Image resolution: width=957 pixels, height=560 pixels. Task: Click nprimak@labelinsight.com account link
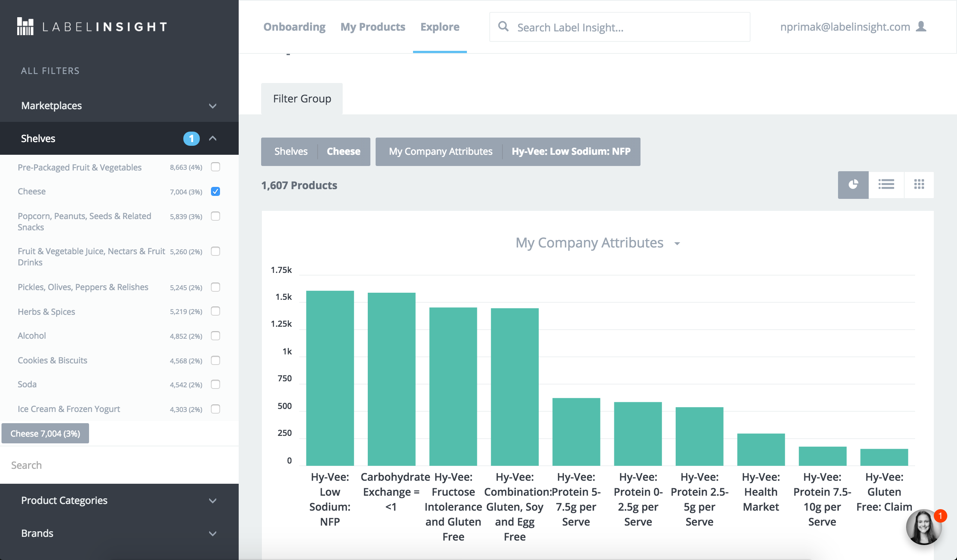[x=845, y=27]
